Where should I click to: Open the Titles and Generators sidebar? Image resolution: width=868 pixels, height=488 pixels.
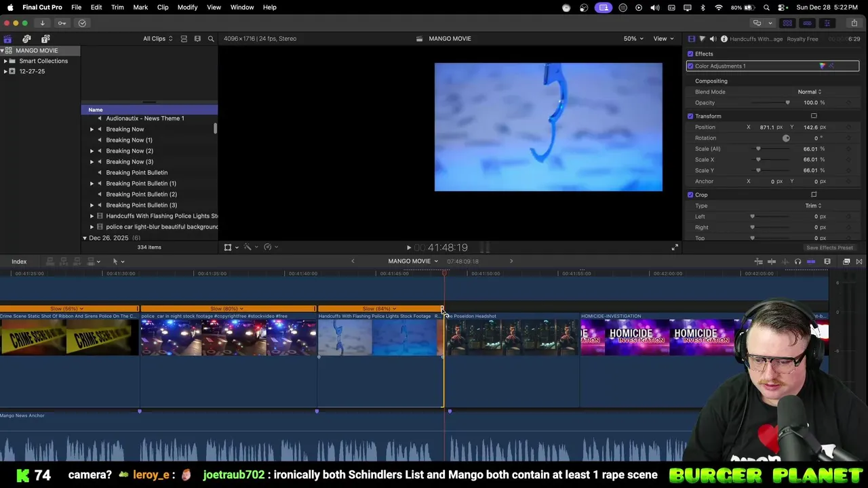tap(45, 39)
